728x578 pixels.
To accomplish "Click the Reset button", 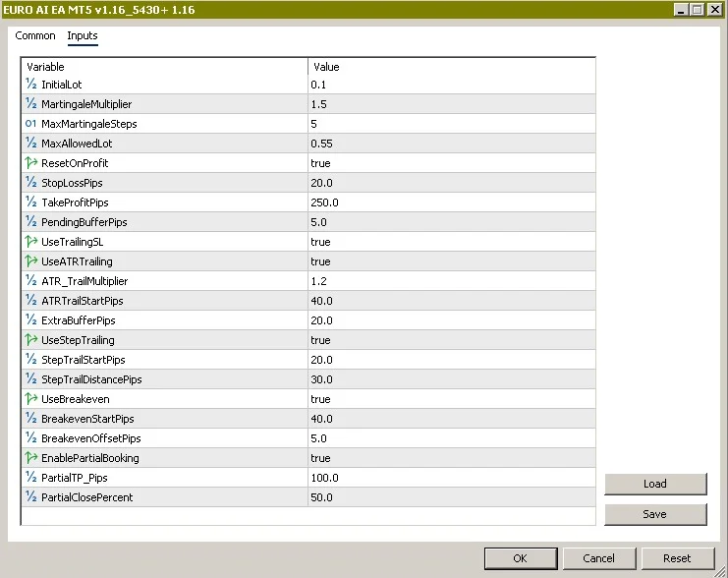I will 677,558.
